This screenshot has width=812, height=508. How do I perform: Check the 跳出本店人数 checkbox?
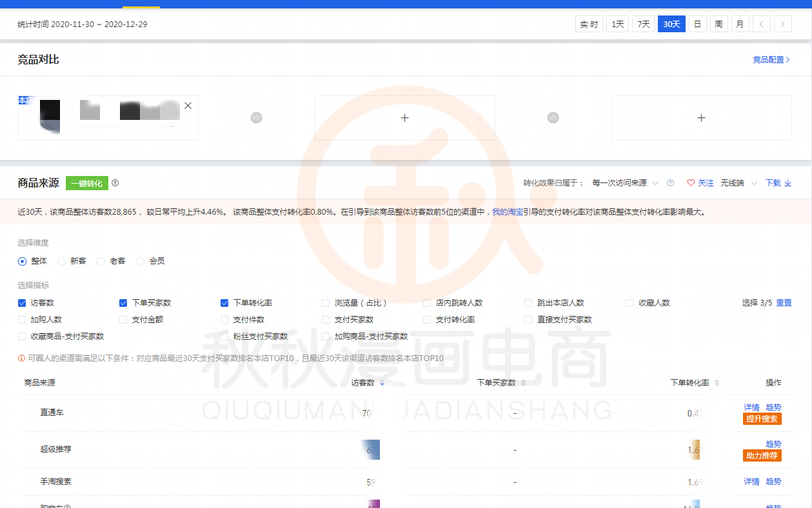(528, 303)
